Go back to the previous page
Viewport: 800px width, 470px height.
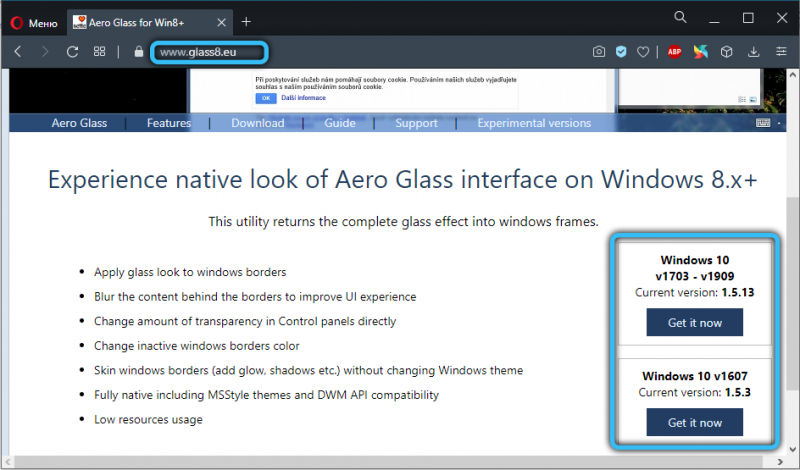click(x=18, y=52)
